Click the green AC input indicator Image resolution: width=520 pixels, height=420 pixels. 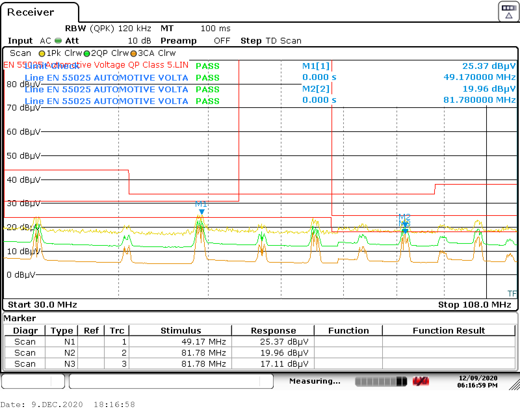pos(58,41)
